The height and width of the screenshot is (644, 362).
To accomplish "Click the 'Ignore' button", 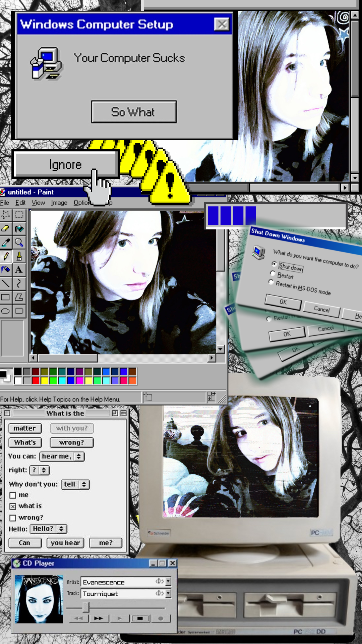I will (x=66, y=164).
